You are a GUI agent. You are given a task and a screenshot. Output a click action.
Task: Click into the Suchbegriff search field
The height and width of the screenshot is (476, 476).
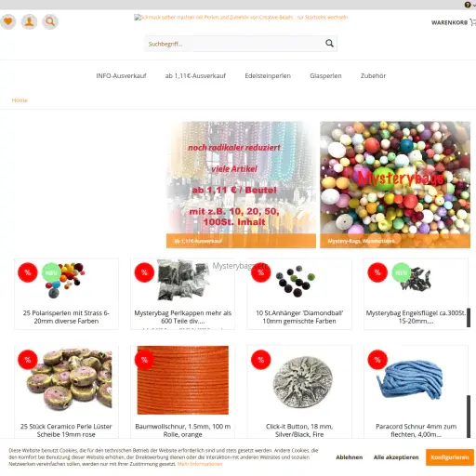pyautogui.click(x=234, y=44)
